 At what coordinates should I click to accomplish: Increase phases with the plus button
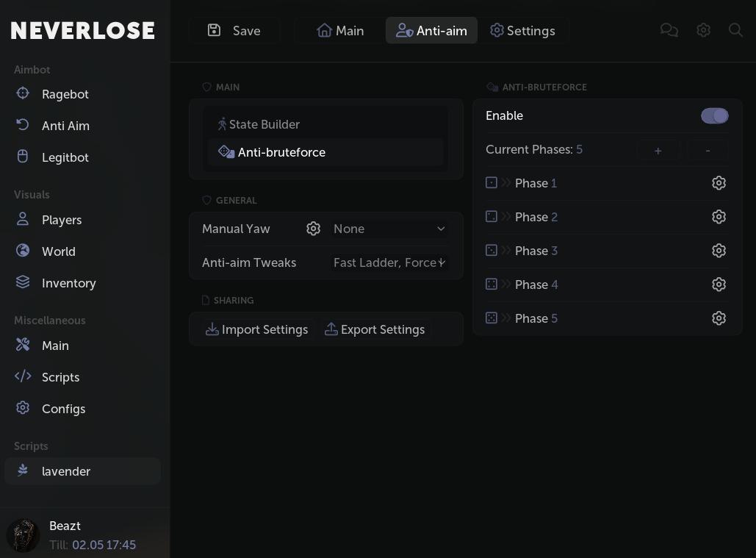[x=658, y=150]
